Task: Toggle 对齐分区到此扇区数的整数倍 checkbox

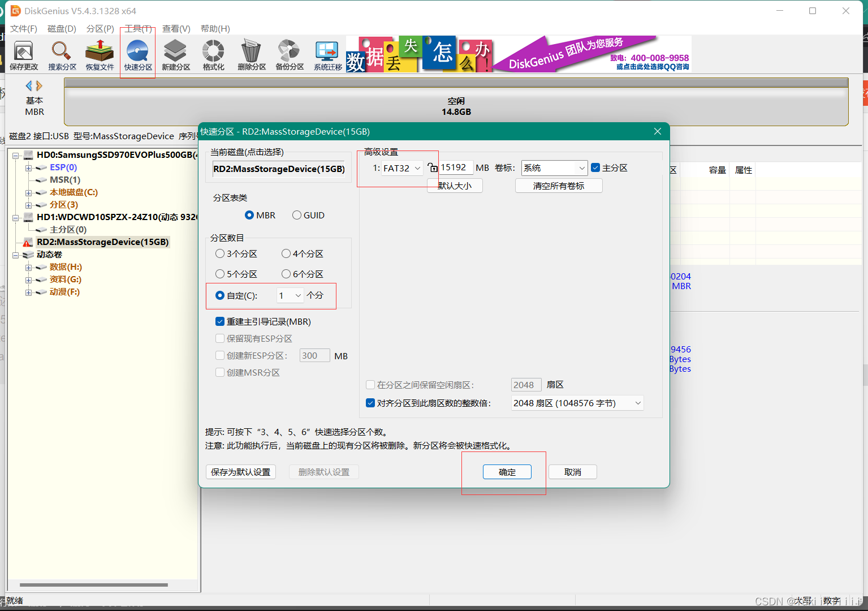Action: (x=370, y=403)
